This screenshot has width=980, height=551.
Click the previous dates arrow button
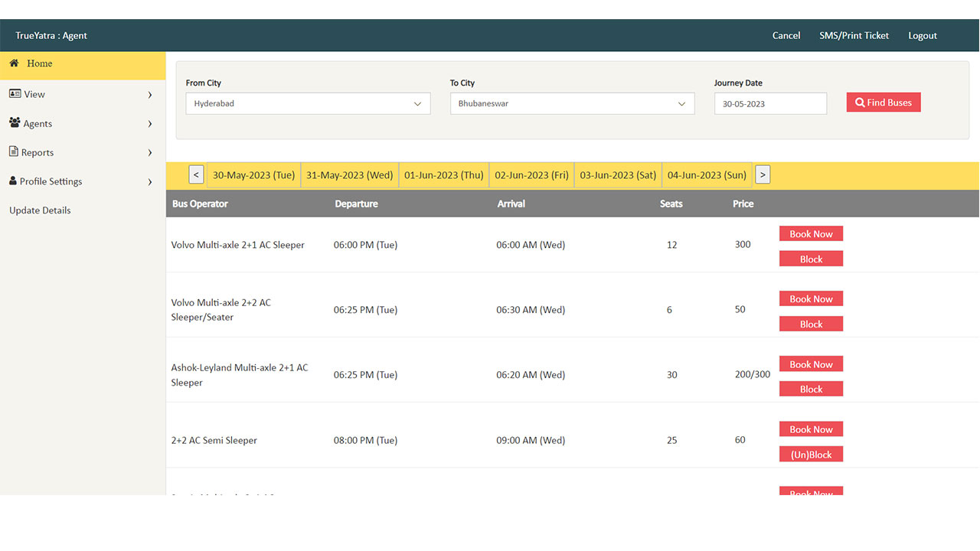(196, 175)
